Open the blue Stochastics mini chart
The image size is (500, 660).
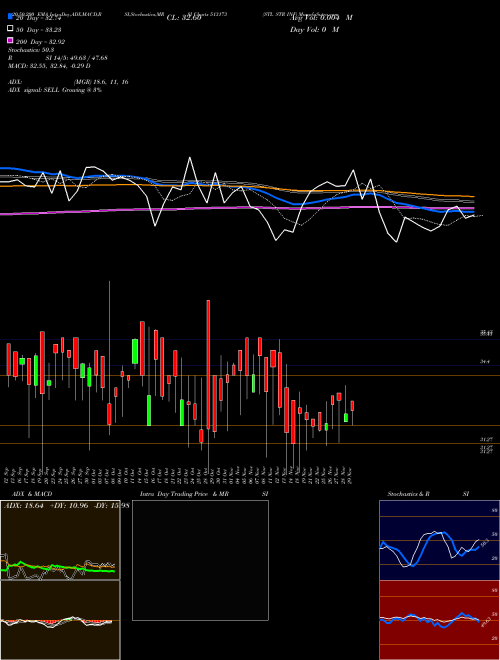coord(439,540)
